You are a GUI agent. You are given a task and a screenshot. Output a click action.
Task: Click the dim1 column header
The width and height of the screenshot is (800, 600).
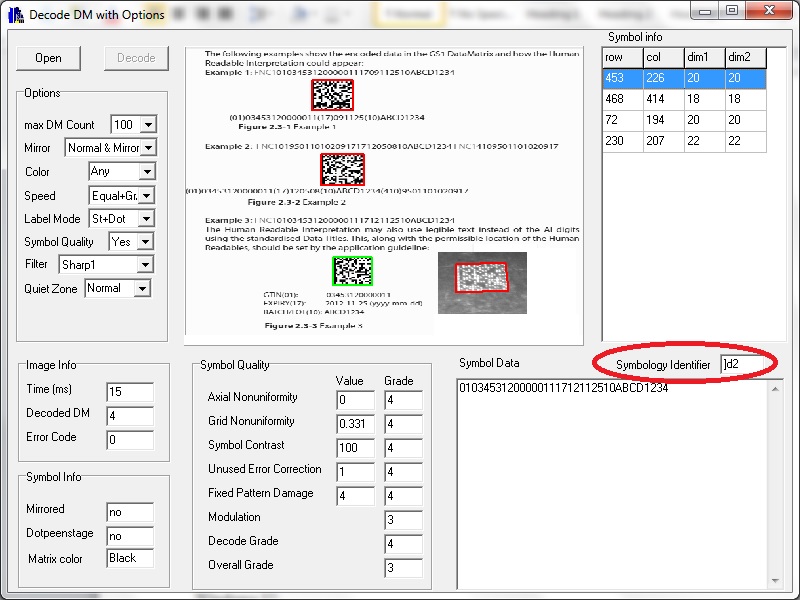(x=705, y=58)
